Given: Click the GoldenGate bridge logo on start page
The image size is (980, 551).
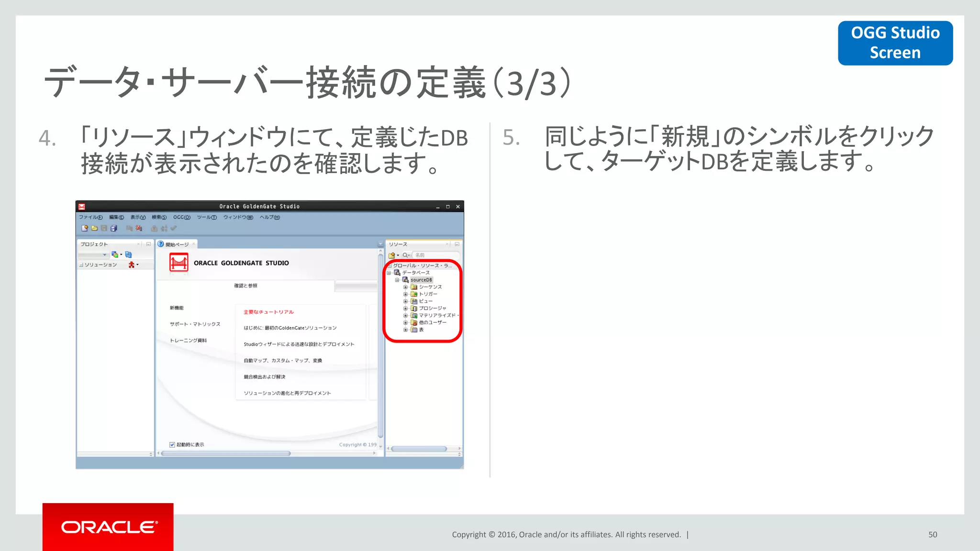Looking at the screenshot, I should coord(179,263).
